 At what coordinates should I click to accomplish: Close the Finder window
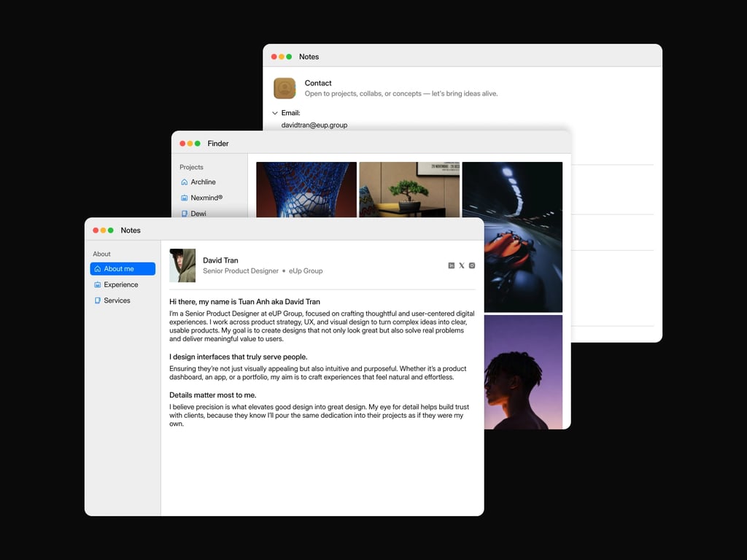pyautogui.click(x=182, y=144)
